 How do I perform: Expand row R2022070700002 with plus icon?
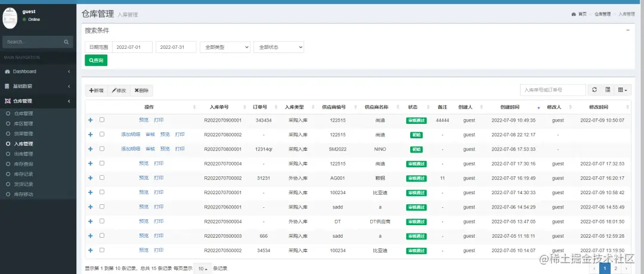[91, 178]
